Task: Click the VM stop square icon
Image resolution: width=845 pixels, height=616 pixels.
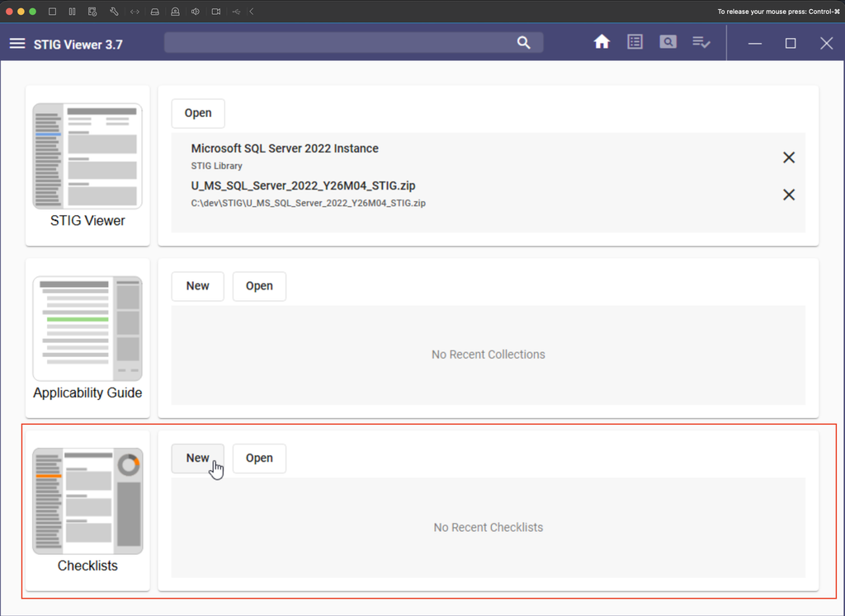Action: [x=52, y=12]
